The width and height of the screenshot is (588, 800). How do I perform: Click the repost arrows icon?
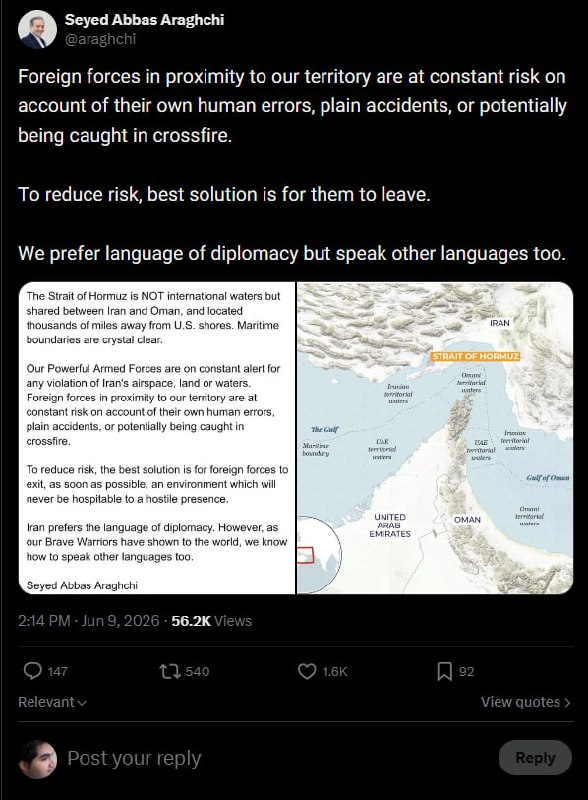[x=170, y=671]
